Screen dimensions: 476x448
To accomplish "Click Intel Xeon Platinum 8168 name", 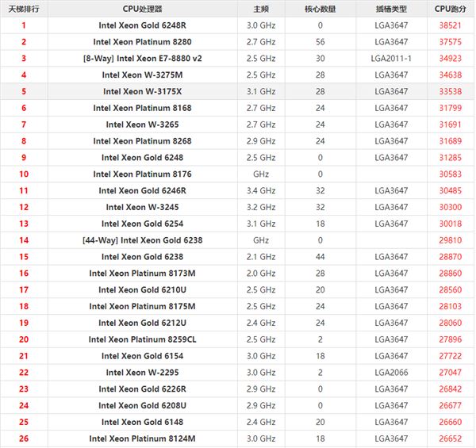I will (x=142, y=108).
